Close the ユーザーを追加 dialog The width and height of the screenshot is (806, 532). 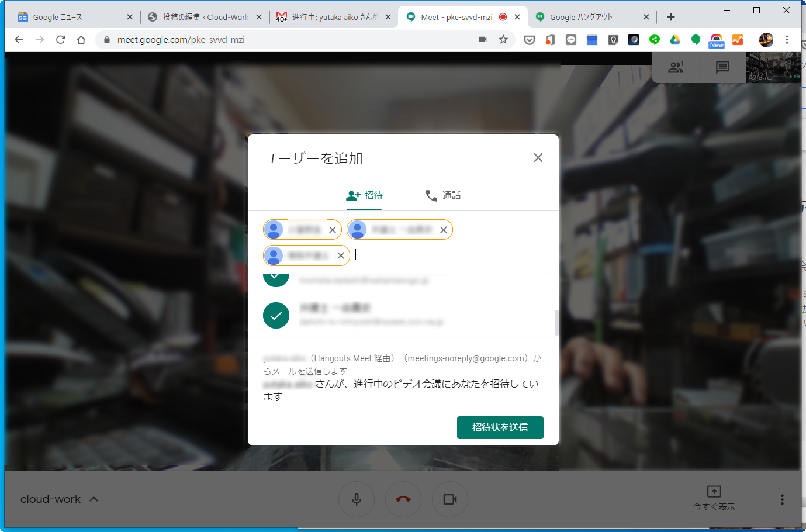538,157
